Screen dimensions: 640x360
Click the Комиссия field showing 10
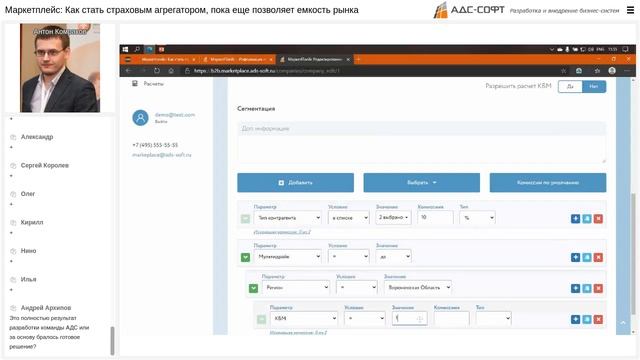point(435,218)
